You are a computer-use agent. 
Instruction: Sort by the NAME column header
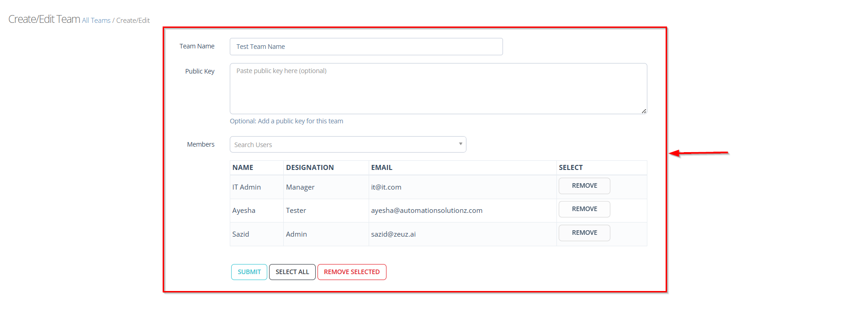(x=243, y=168)
